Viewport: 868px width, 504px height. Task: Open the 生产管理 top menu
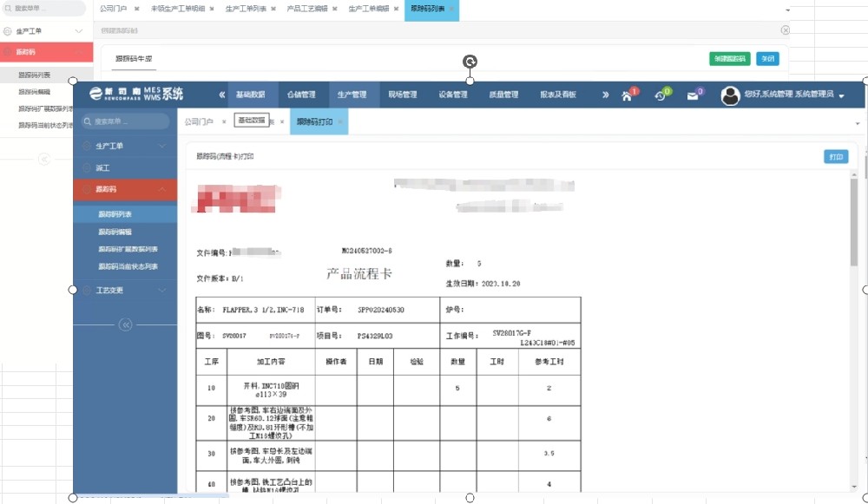352,95
